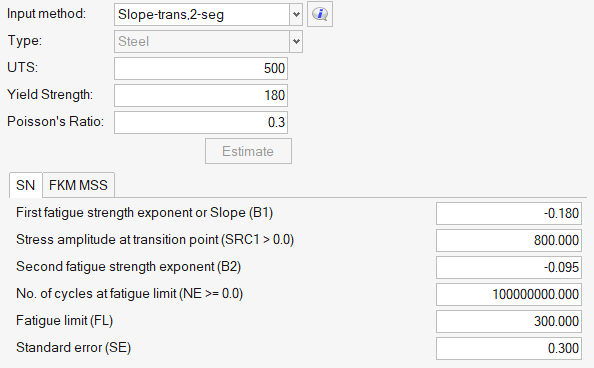Viewport: 594px width, 368px height.
Task: Click the Standard error (SE) label
Action: coord(73,348)
